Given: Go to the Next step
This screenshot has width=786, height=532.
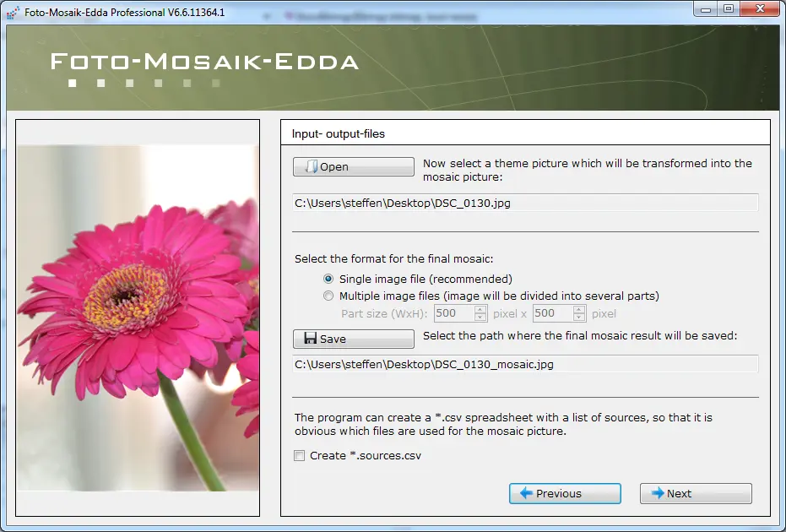Looking at the screenshot, I should (696, 493).
